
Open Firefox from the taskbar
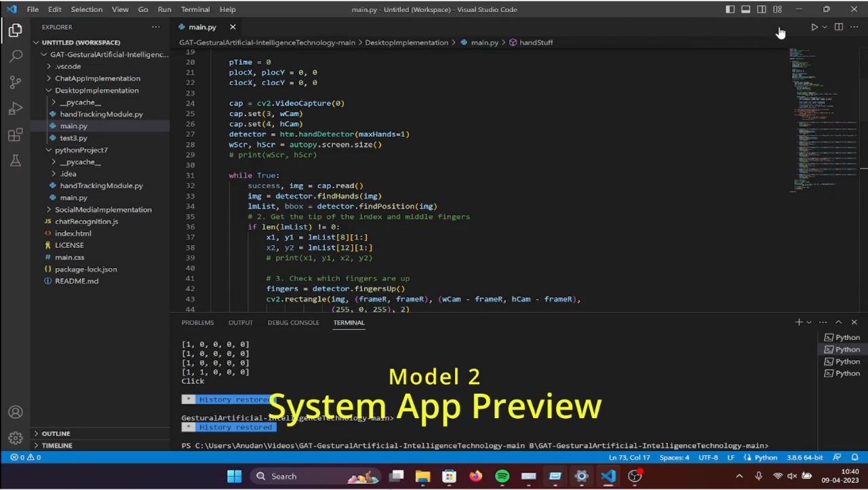(x=475, y=476)
